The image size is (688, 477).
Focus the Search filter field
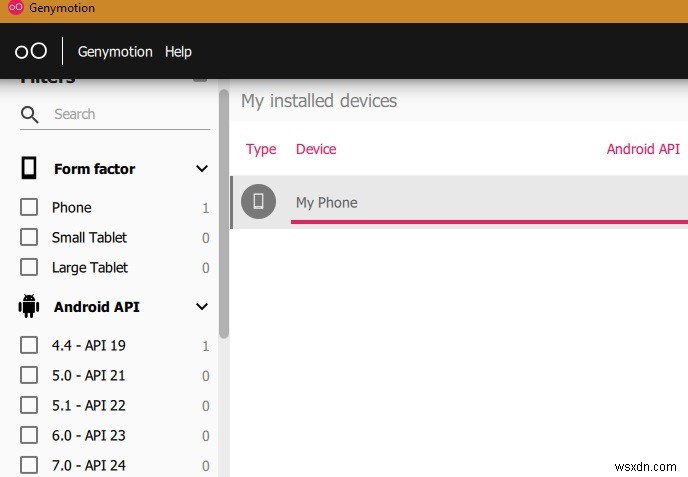coord(132,114)
